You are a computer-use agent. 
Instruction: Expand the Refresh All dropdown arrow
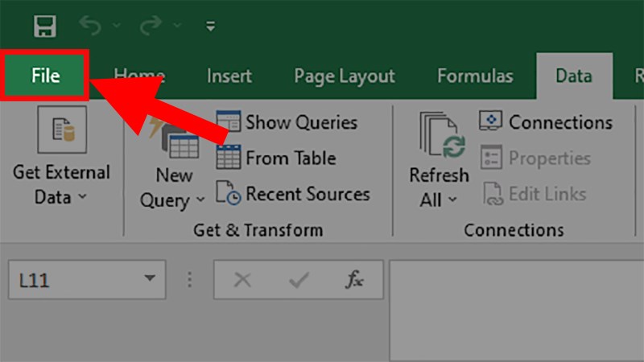(452, 200)
